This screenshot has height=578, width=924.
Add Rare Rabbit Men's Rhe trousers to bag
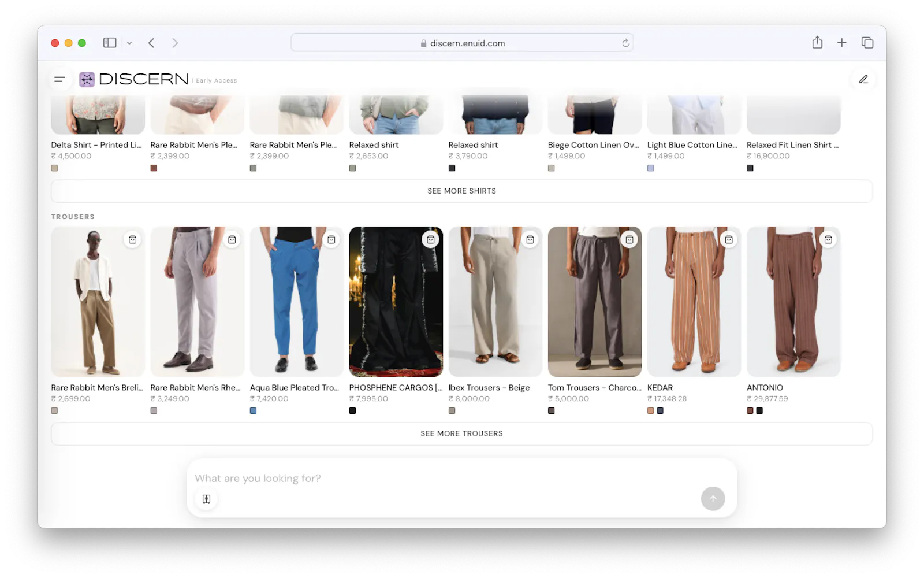tap(232, 240)
